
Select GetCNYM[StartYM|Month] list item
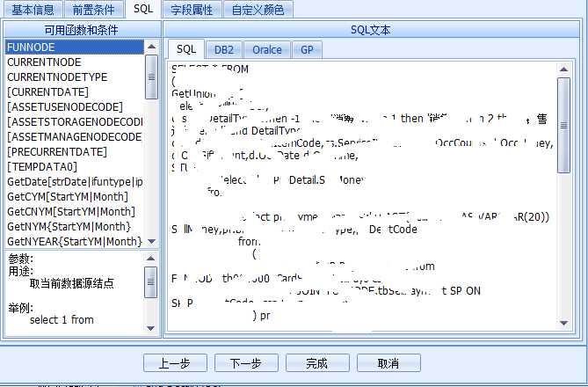click(74, 212)
